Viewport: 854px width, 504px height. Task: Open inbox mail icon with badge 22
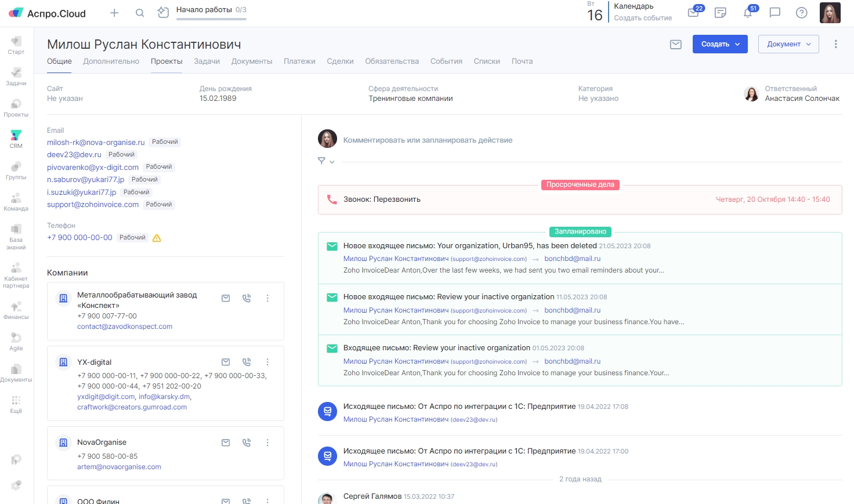tap(693, 13)
